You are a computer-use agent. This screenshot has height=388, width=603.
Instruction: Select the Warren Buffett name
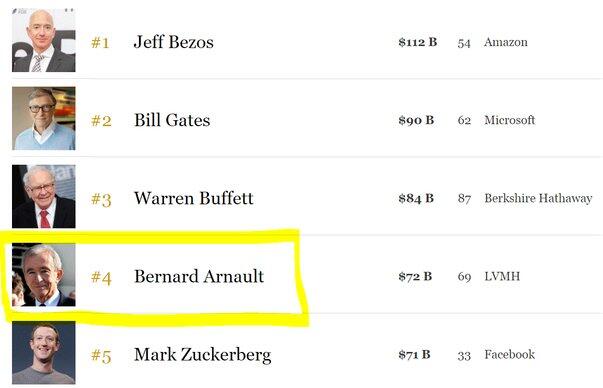click(x=193, y=198)
